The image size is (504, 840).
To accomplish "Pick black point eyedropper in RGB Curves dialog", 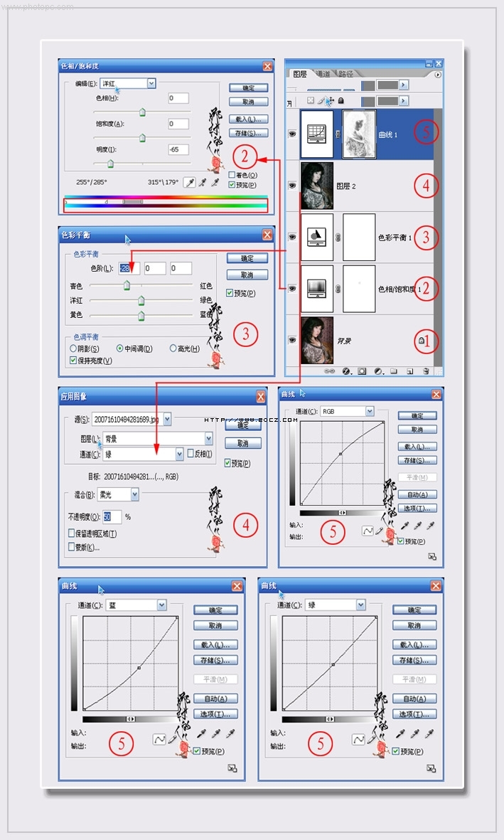I will click(x=405, y=526).
